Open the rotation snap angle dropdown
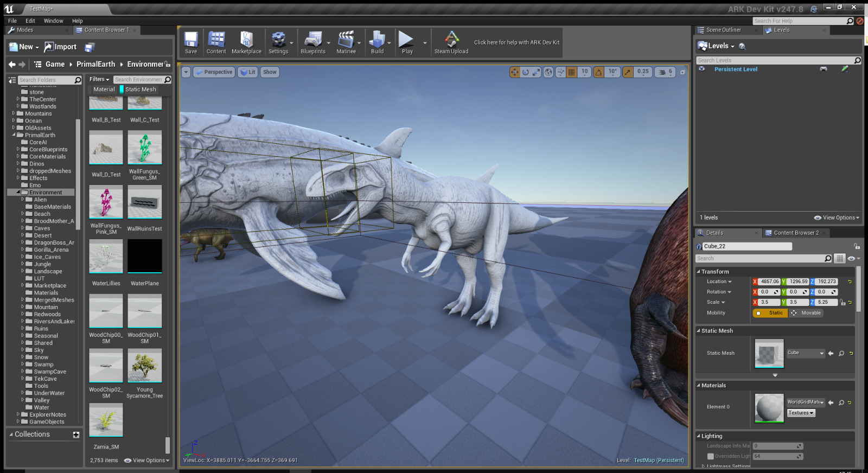Image resolution: width=868 pixels, height=473 pixels. pyautogui.click(x=612, y=72)
